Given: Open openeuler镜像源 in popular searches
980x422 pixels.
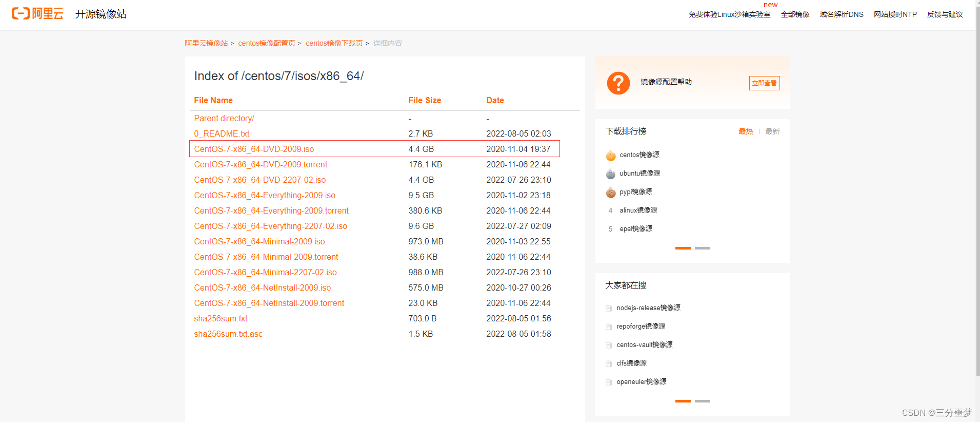Looking at the screenshot, I should click(642, 381).
